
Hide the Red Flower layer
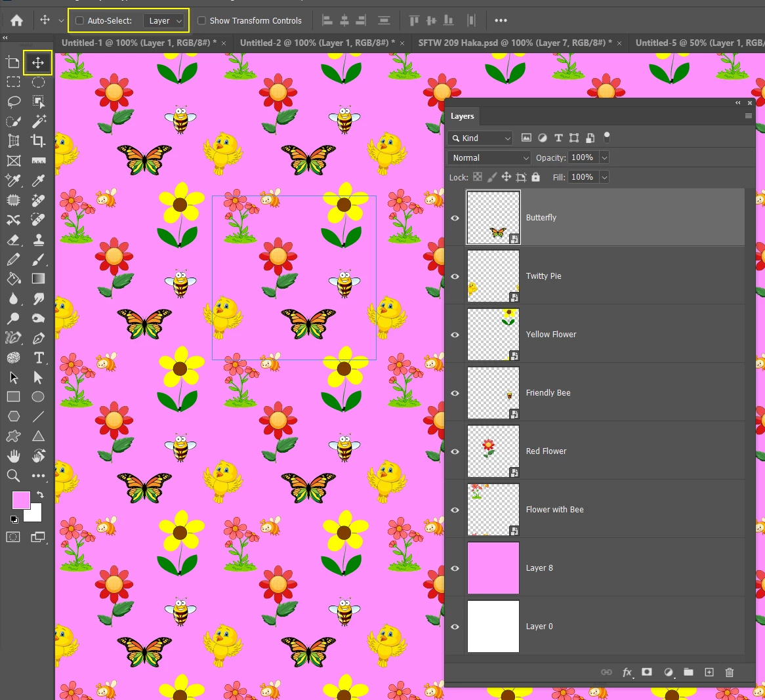coord(455,452)
